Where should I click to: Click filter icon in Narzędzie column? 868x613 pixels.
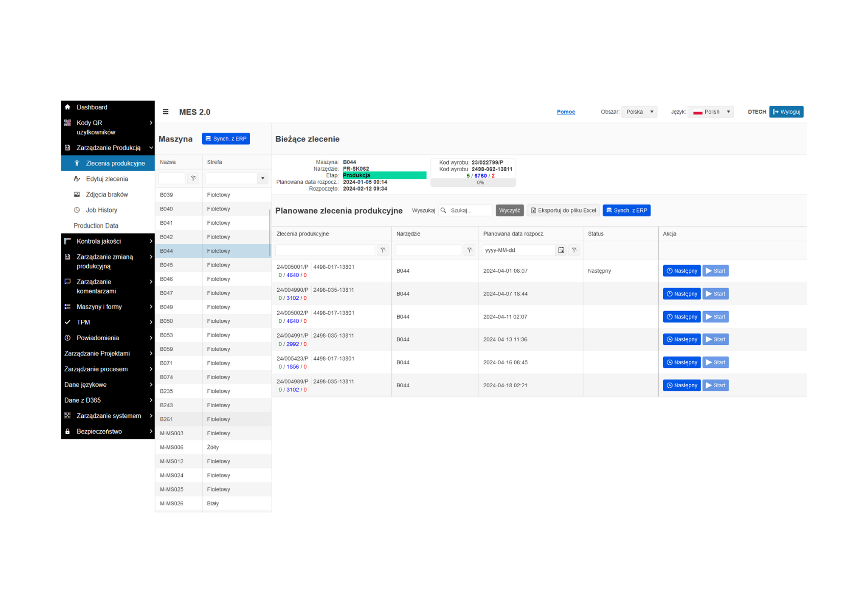coord(469,250)
